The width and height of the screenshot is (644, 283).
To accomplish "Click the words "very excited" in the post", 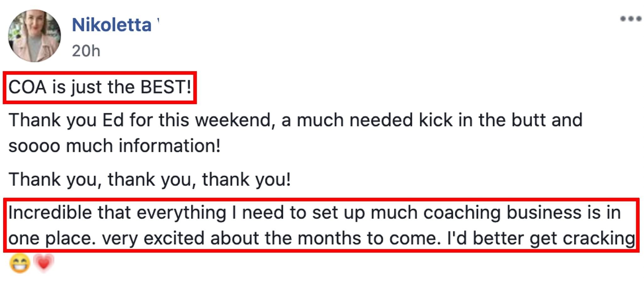I will [153, 238].
